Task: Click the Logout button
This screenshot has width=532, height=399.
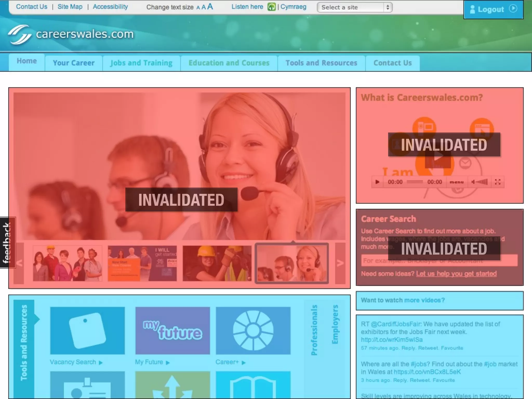Action: (493, 9)
